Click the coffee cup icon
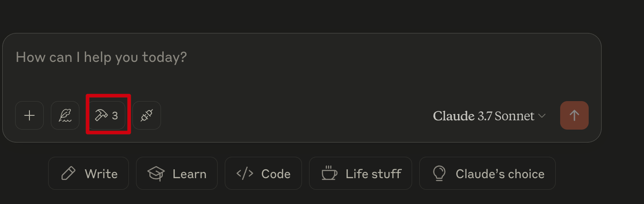 click(x=329, y=173)
